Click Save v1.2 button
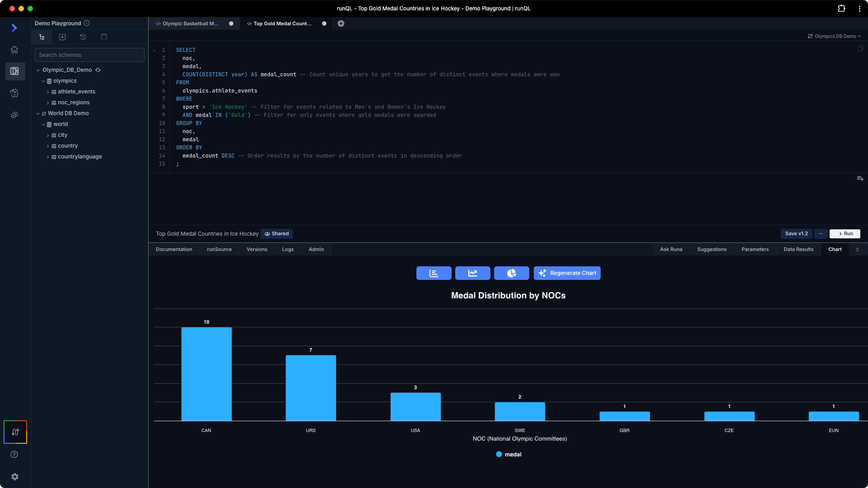Image resolution: width=868 pixels, height=488 pixels. [x=796, y=234]
